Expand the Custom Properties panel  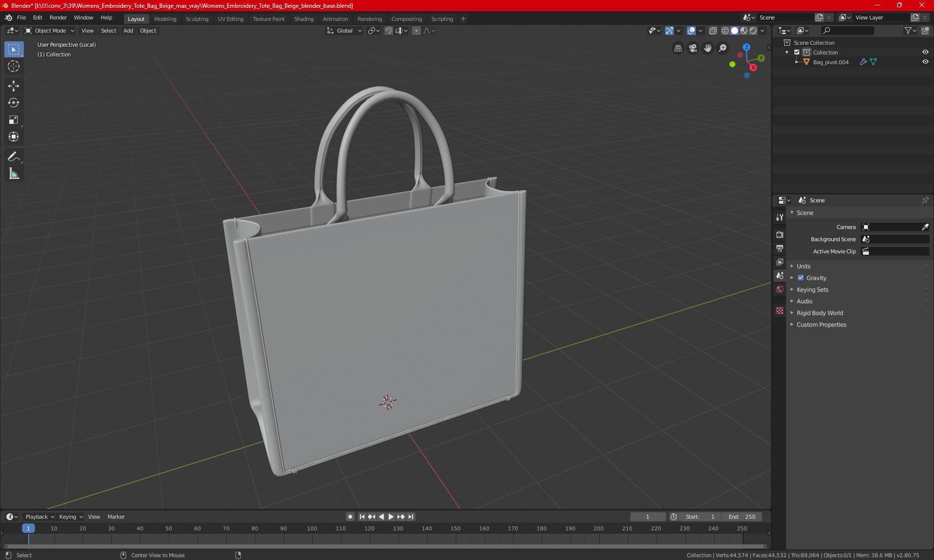pyautogui.click(x=821, y=324)
